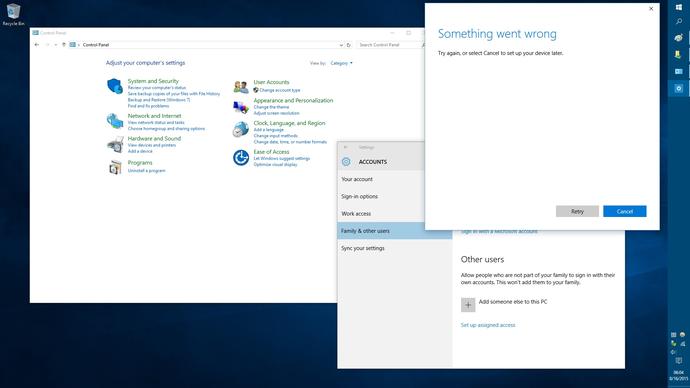Click the Cancel button in the dialog

coord(624,211)
